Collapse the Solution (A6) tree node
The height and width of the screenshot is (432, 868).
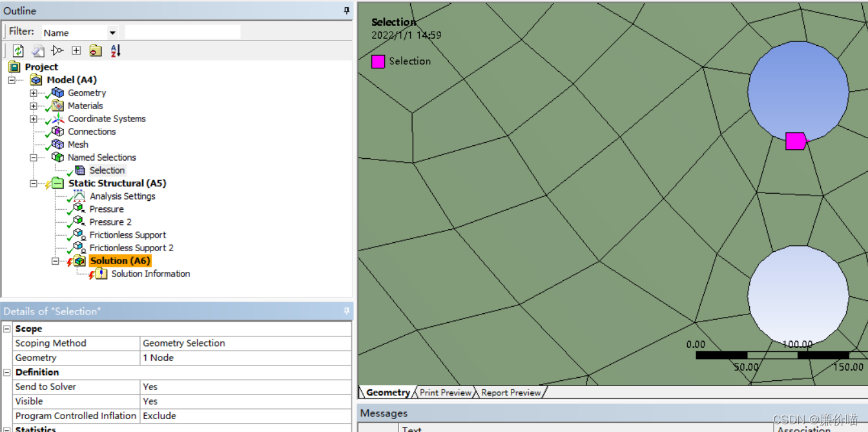[x=55, y=261]
